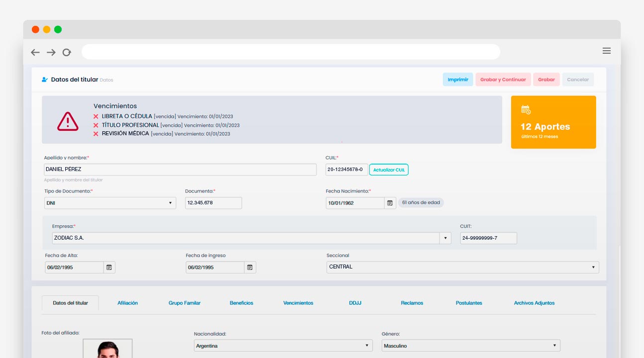Click the orange 12 Aportes card

tap(553, 122)
